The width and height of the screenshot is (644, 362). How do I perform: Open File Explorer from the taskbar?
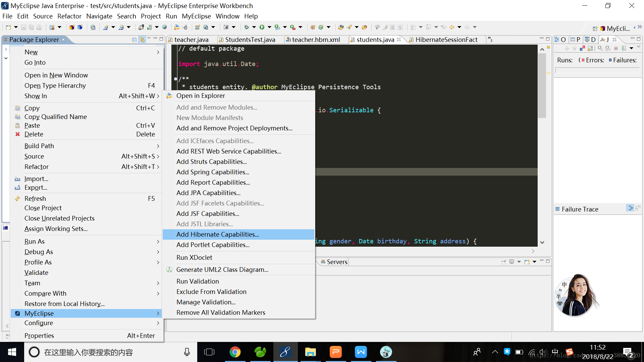310,352
